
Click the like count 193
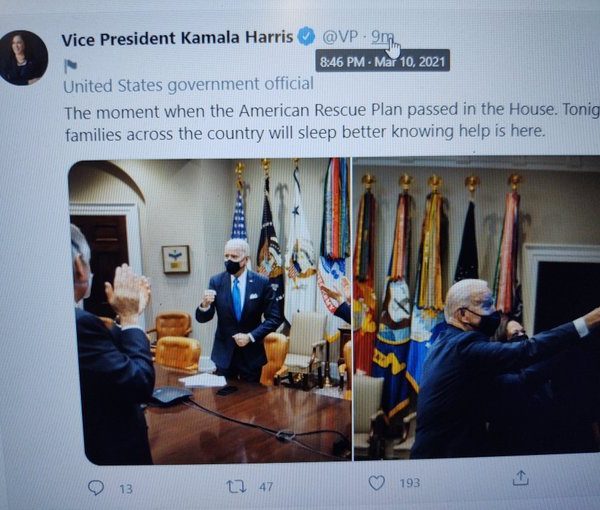click(410, 482)
